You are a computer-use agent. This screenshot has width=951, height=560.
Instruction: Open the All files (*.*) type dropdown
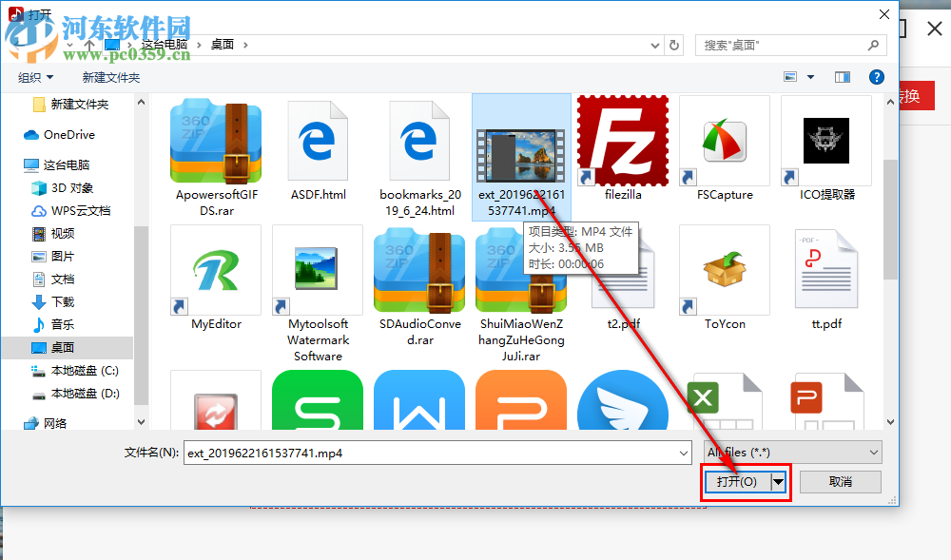[x=793, y=453]
